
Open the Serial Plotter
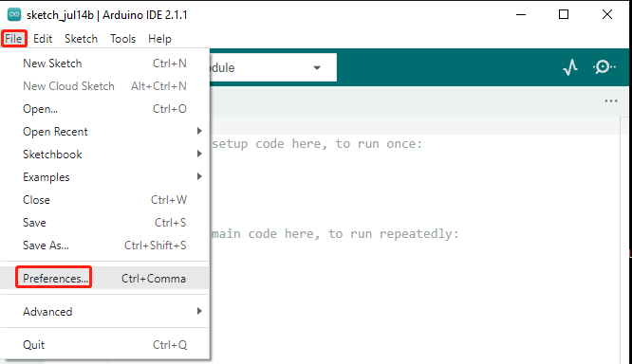(x=570, y=67)
